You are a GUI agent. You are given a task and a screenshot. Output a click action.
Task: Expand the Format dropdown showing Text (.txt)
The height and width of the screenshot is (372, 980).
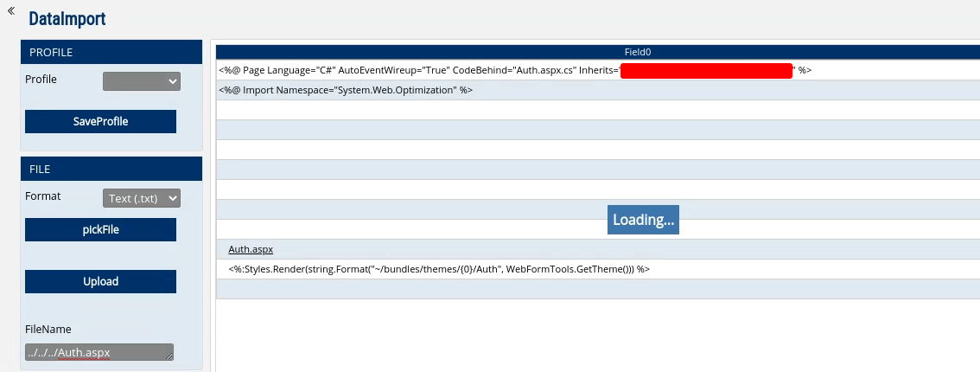click(x=142, y=198)
